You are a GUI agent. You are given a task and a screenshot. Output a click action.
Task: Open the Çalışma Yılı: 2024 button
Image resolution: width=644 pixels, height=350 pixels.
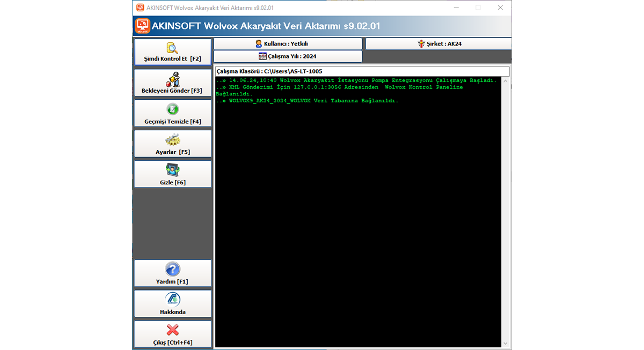click(288, 56)
